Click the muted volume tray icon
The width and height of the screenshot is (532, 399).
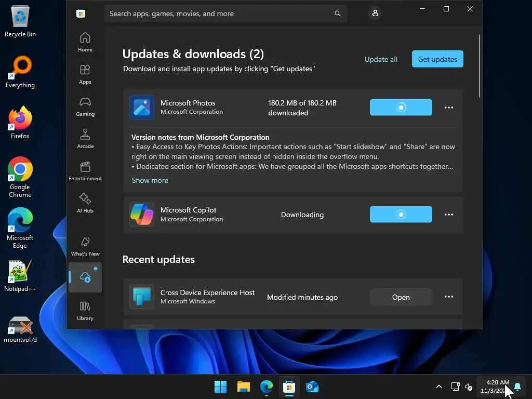coord(469,387)
